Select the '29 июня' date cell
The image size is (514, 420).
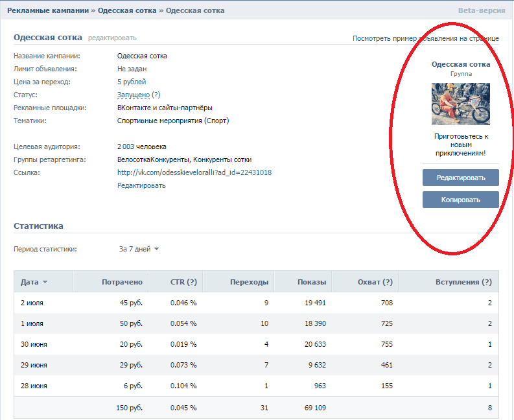pyautogui.click(x=34, y=365)
